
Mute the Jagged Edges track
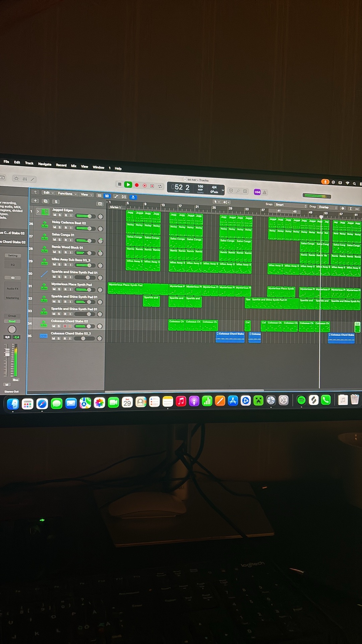click(55, 215)
